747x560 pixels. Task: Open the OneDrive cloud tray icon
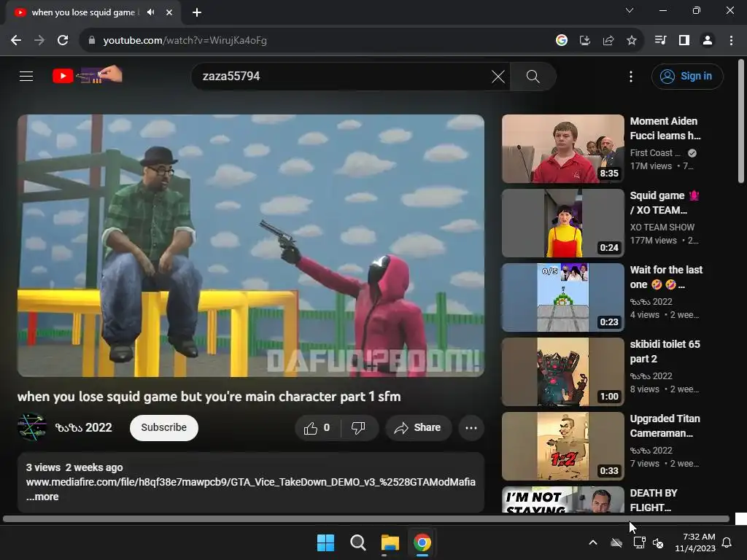616,542
